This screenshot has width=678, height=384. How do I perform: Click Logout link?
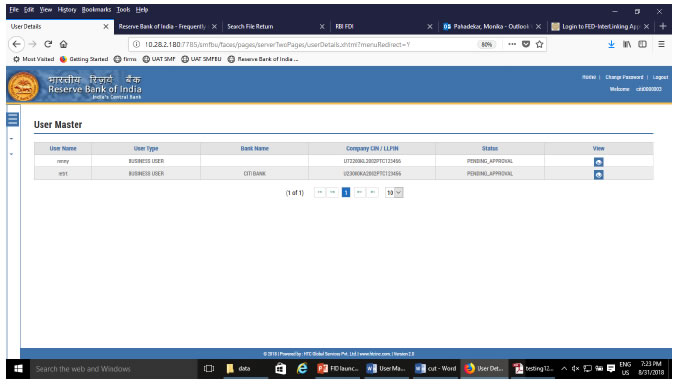point(660,77)
